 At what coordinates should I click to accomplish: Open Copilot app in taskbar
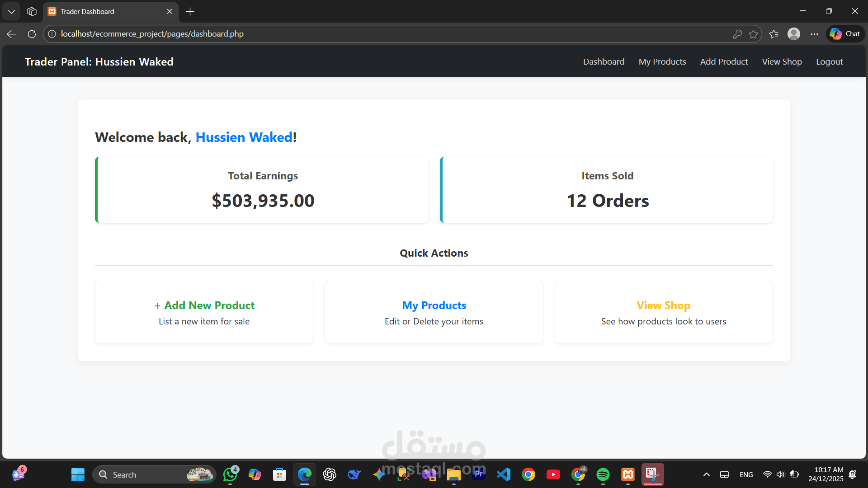255,474
